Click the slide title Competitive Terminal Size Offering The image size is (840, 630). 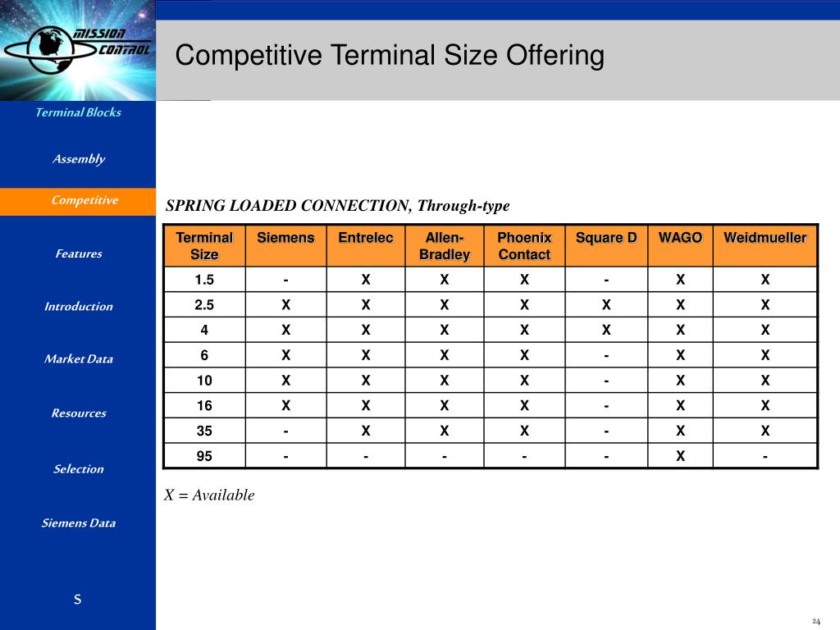pyautogui.click(x=390, y=56)
